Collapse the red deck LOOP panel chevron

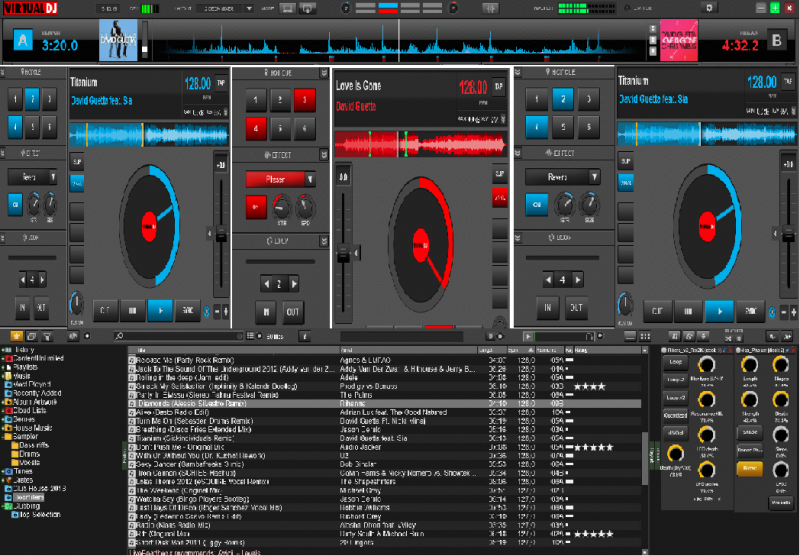tap(323, 240)
